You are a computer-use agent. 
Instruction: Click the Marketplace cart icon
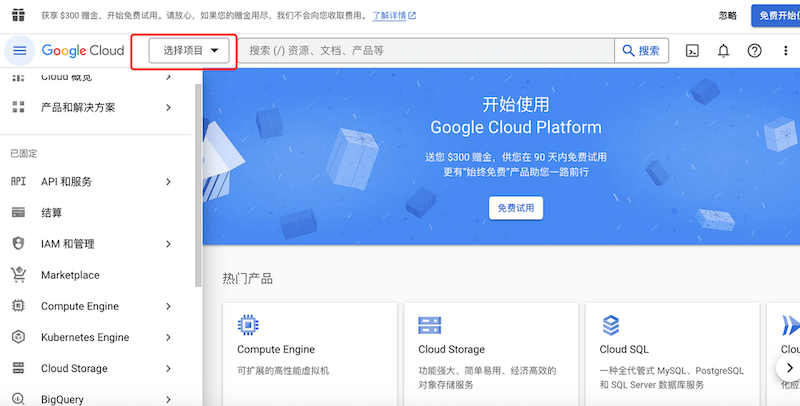(x=18, y=275)
